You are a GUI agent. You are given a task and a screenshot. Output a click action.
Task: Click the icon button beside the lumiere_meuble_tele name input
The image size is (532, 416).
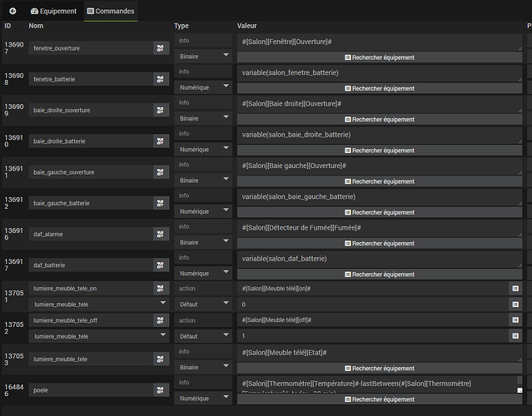[x=160, y=359]
